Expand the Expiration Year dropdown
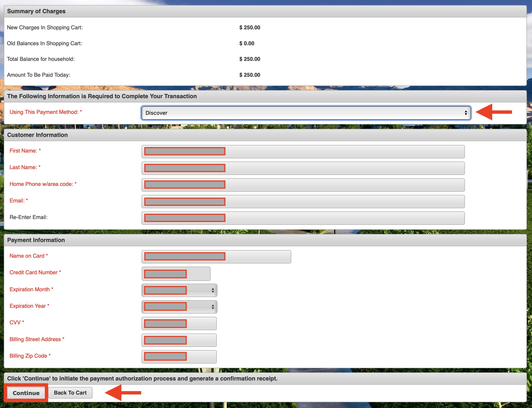 (x=179, y=307)
